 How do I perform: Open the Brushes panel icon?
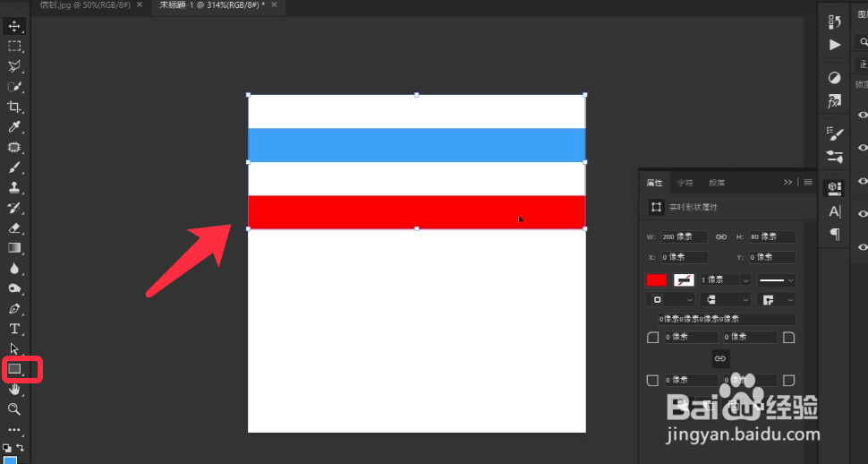click(x=834, y=157)
